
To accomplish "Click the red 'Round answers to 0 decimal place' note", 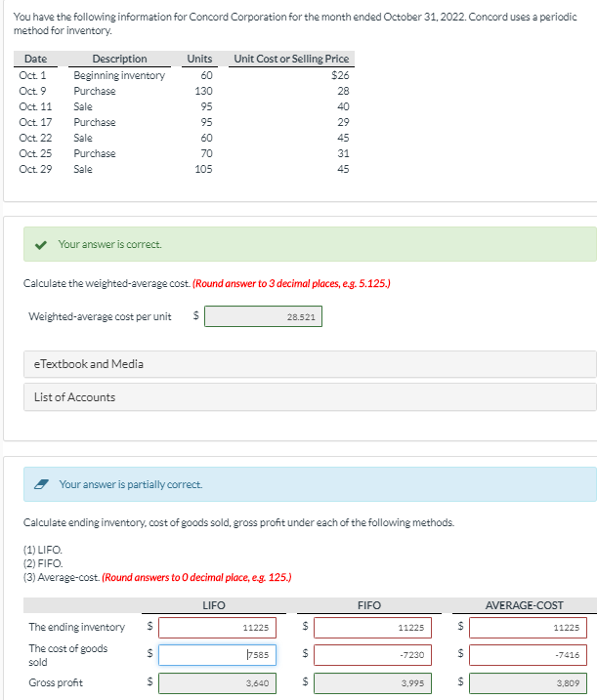I will point(196,577).
